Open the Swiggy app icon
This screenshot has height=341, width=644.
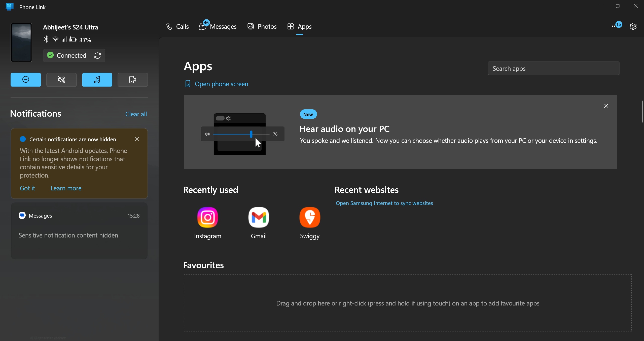(x=310, y=217)
